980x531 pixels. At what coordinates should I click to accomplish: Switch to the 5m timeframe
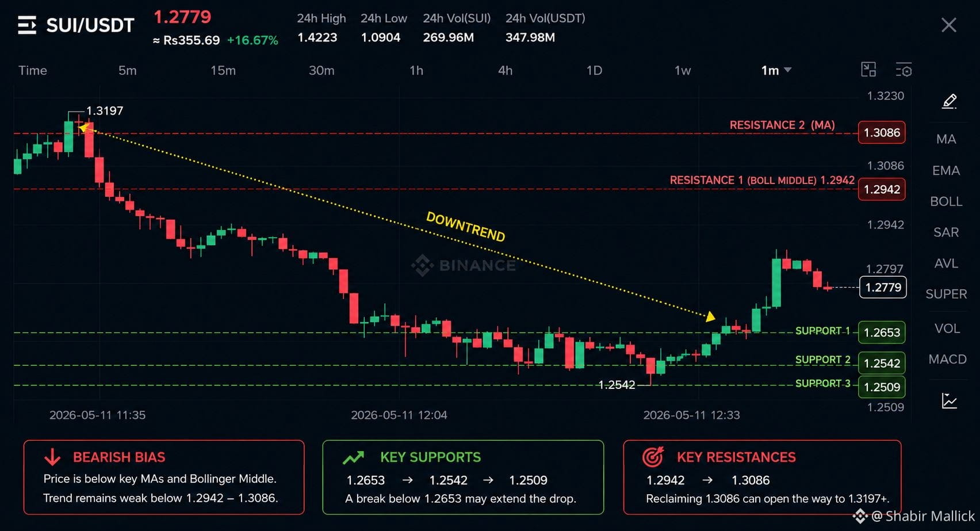[128, 70]
